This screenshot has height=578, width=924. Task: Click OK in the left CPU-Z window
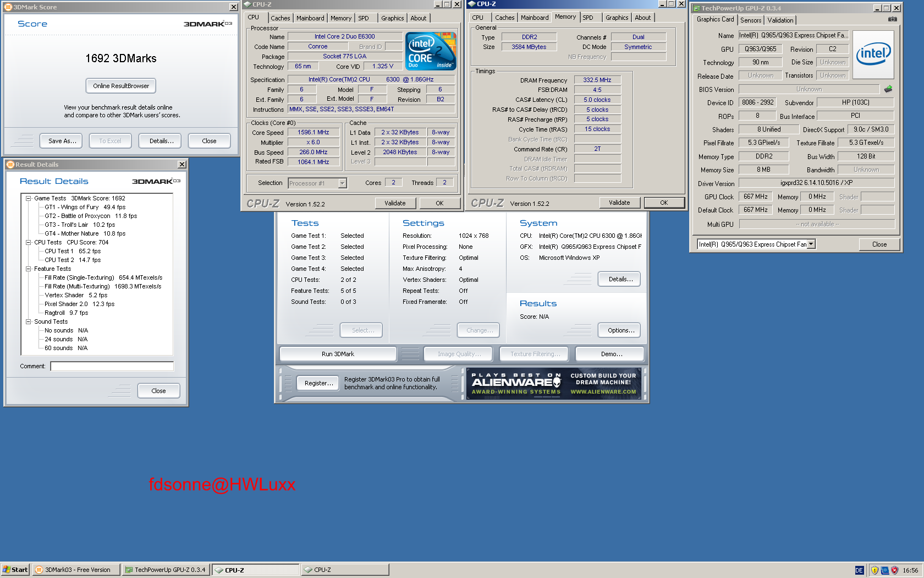(x=439, y=203)
